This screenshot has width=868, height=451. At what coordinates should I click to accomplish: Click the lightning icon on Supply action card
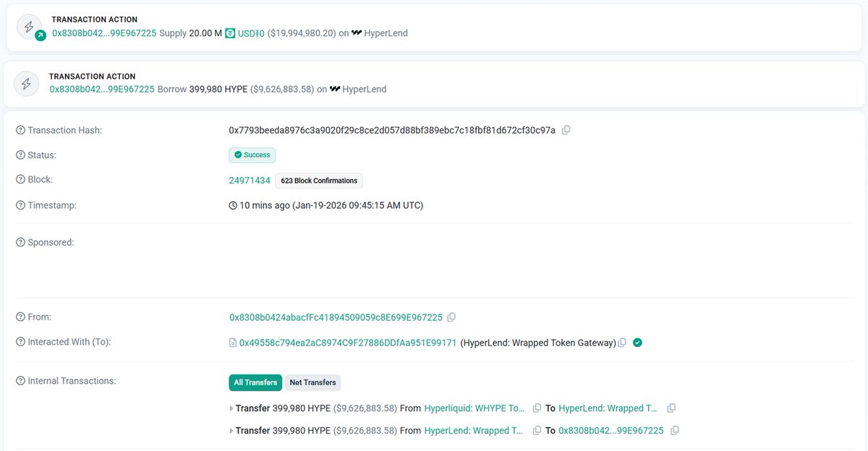pyautogui.click(x=30, y=27)
